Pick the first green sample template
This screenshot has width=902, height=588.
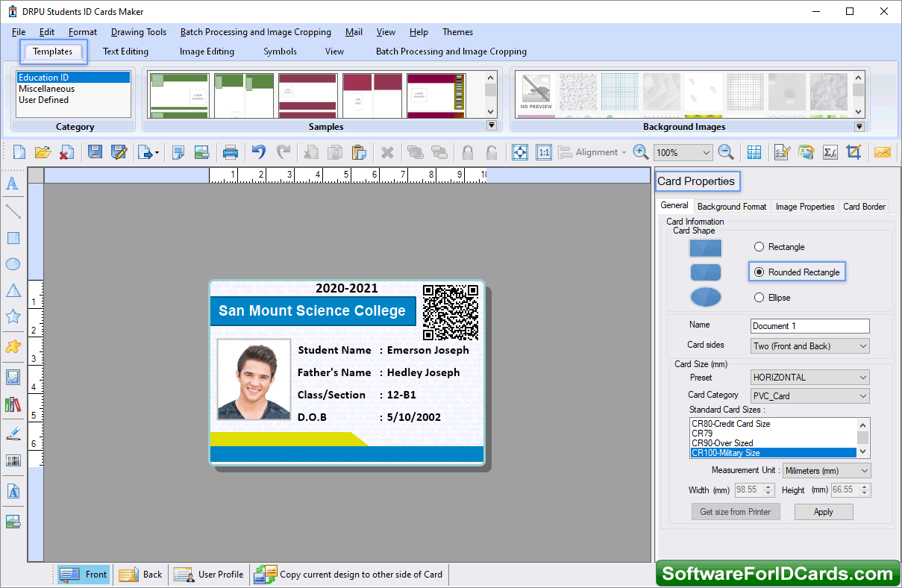tap(179, 96)
